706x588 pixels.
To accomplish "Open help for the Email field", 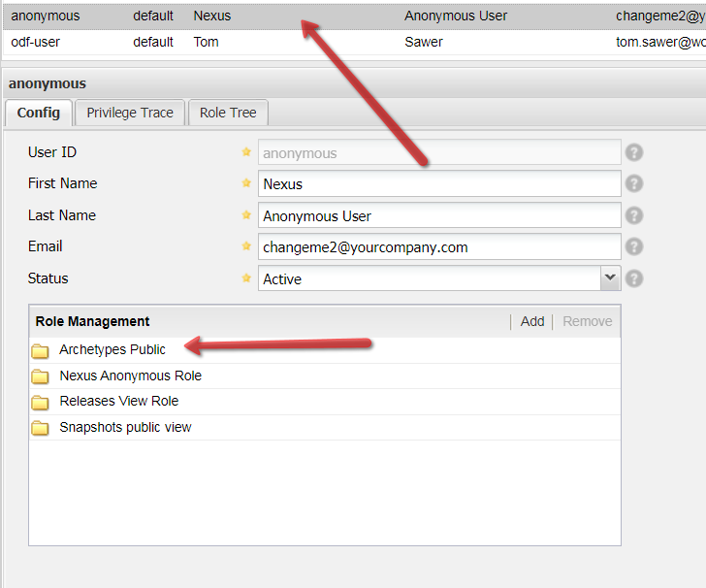I will pos(634,246).
